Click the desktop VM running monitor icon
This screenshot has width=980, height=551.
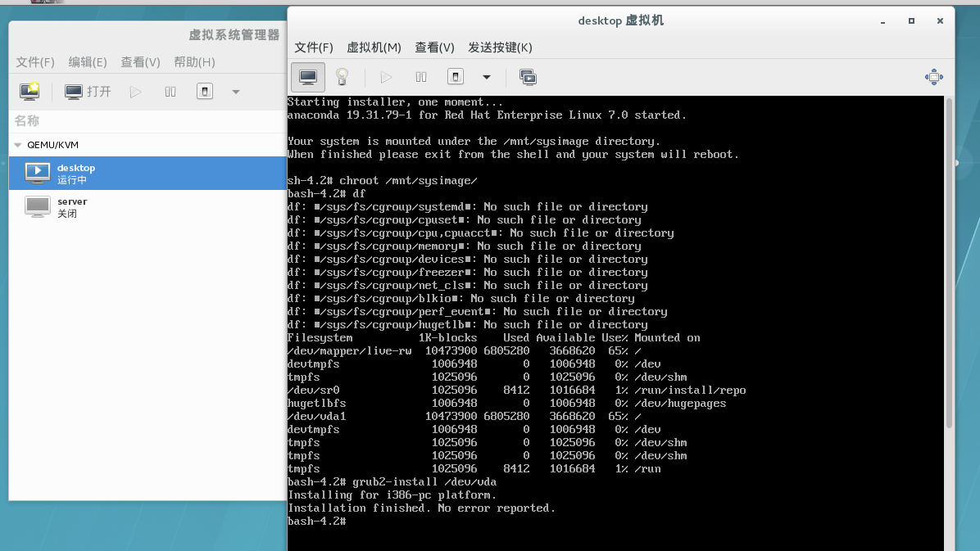pos(38,173)
